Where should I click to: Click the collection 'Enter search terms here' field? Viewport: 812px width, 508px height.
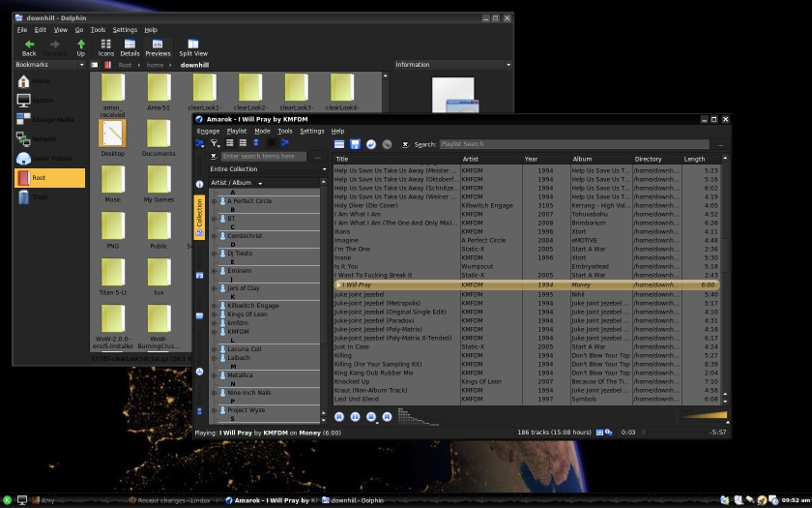[264, 156]
